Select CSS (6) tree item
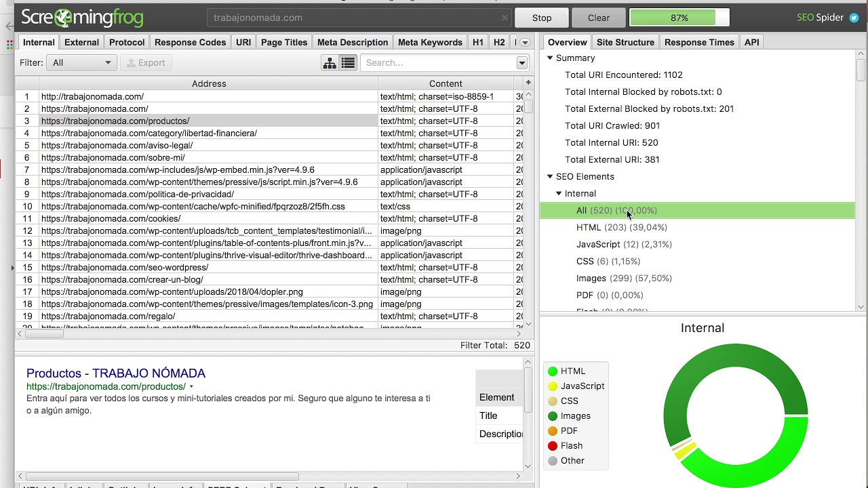Viewport: 868px width, 488px height. [608, 262]
